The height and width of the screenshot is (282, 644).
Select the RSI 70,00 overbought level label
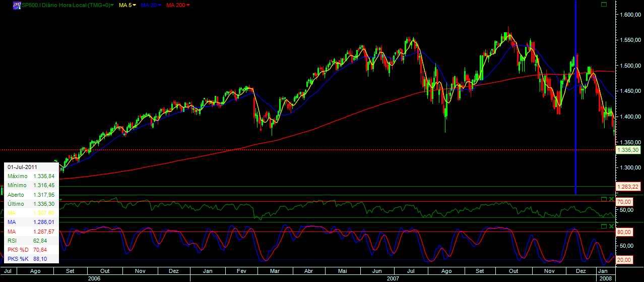[x=625, y=201]
